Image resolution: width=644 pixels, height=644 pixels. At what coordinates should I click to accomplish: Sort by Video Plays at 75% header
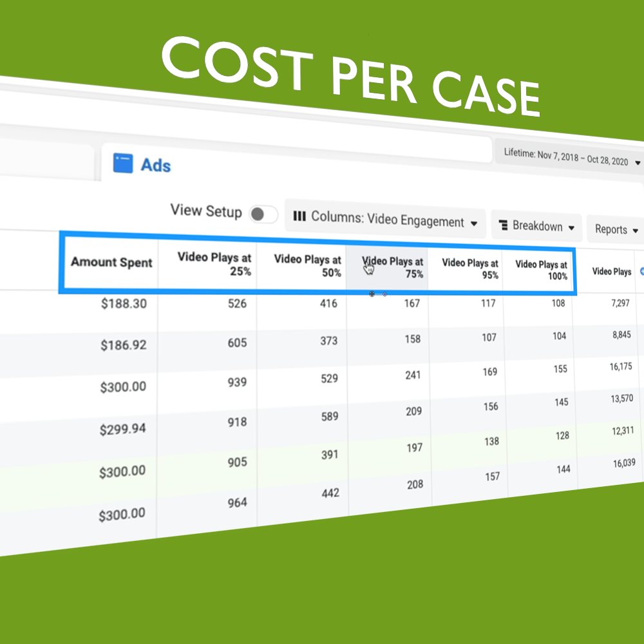point(393,267)
